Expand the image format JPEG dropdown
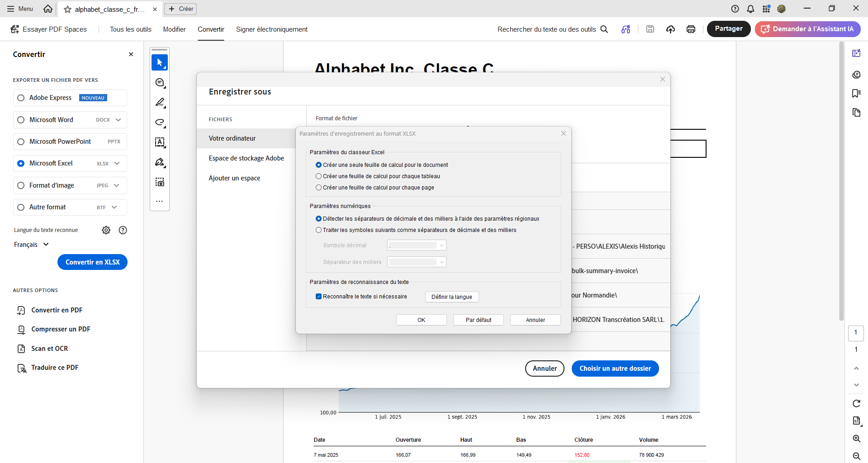This screenshot has height=463, width=868. pos(117,185)
